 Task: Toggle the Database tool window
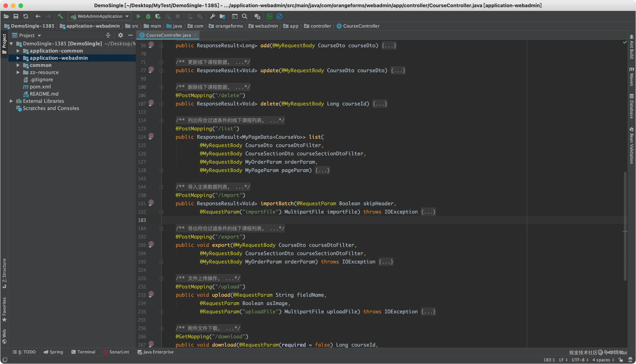(631, 106)
